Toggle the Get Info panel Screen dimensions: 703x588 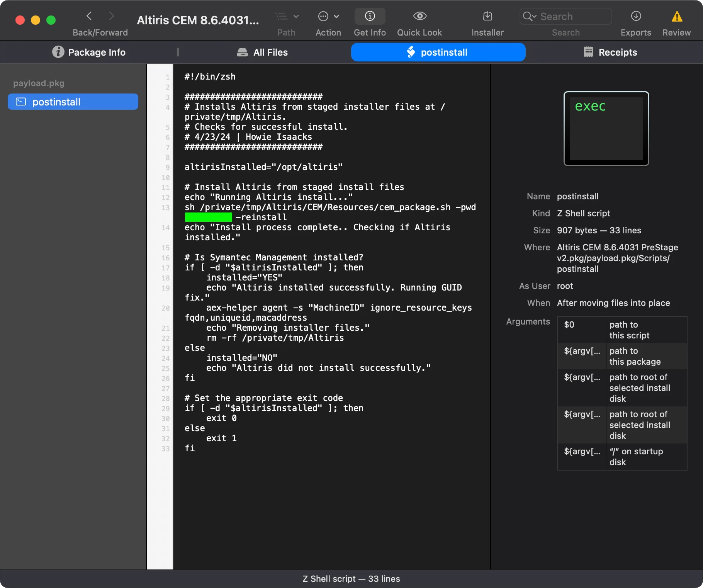[370, 16]
